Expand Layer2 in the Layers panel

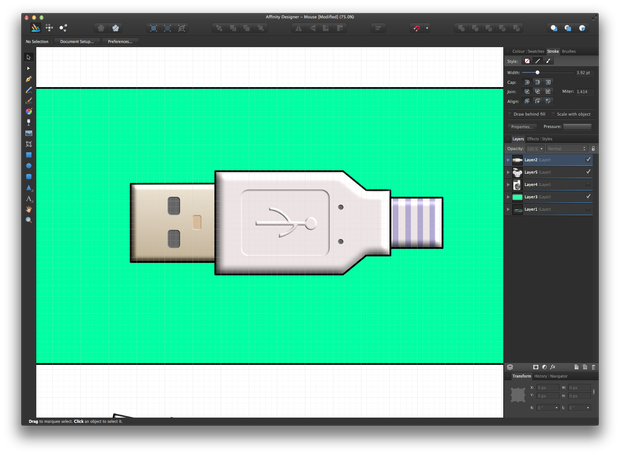(508, 160)
